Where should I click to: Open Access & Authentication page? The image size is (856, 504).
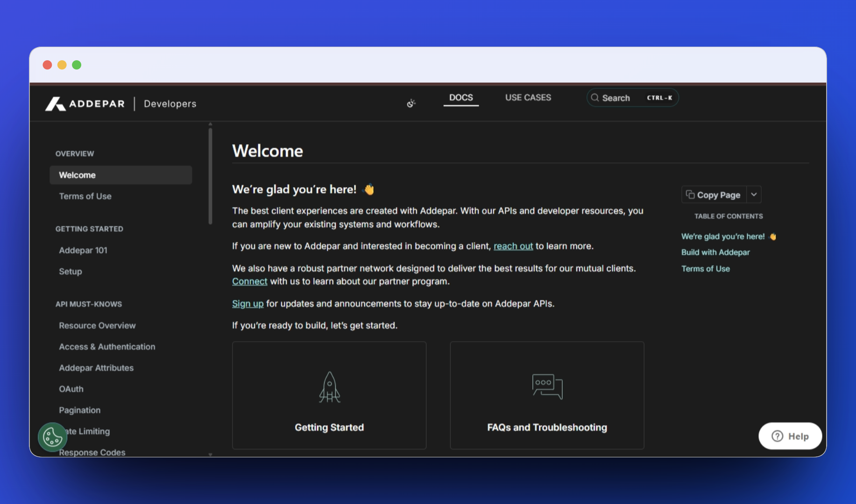pos(107,347)
